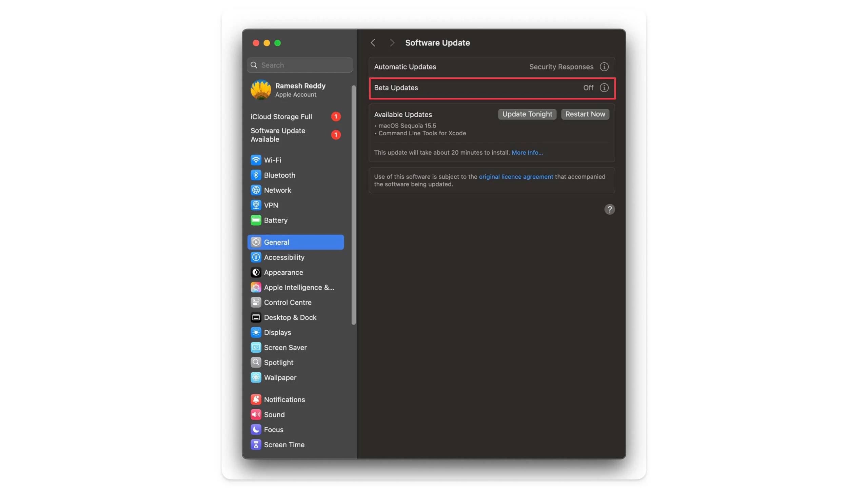Select Spotlight magnifier icon
Screen dimensions: 868x488
click(x=256, y=362)
